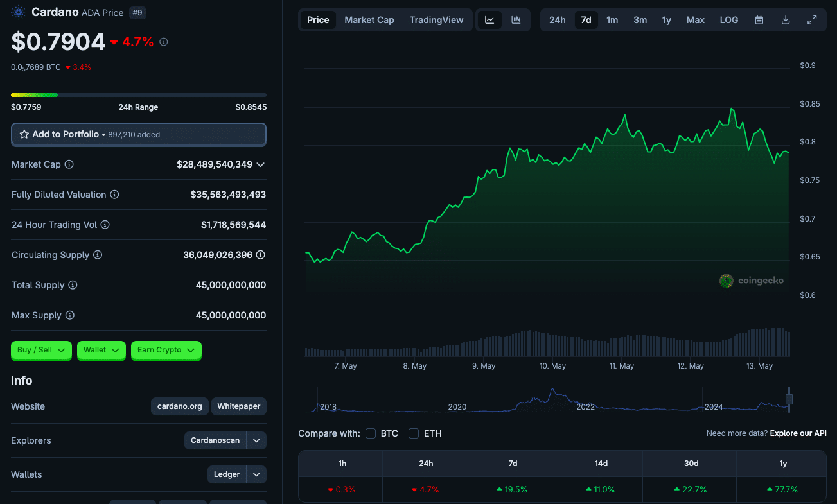Select the Price chart tab
Viewport: 837px width, 504px height.
tap(318, 20)
